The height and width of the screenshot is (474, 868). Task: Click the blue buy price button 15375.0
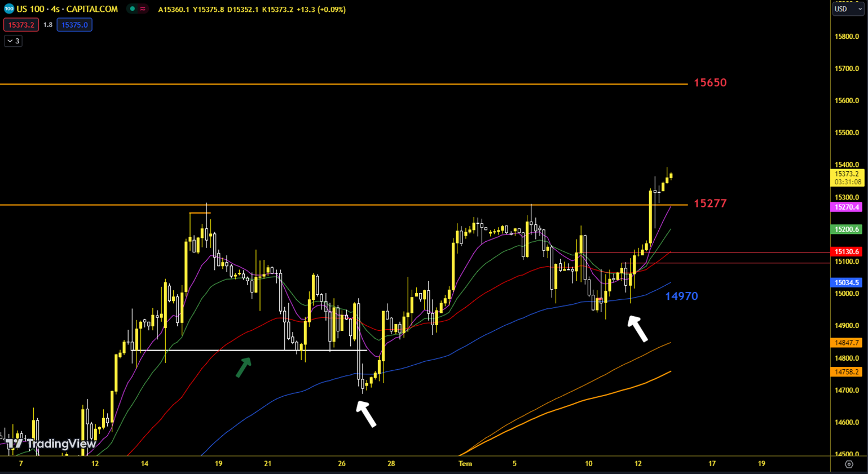click(x=74, y=25)
